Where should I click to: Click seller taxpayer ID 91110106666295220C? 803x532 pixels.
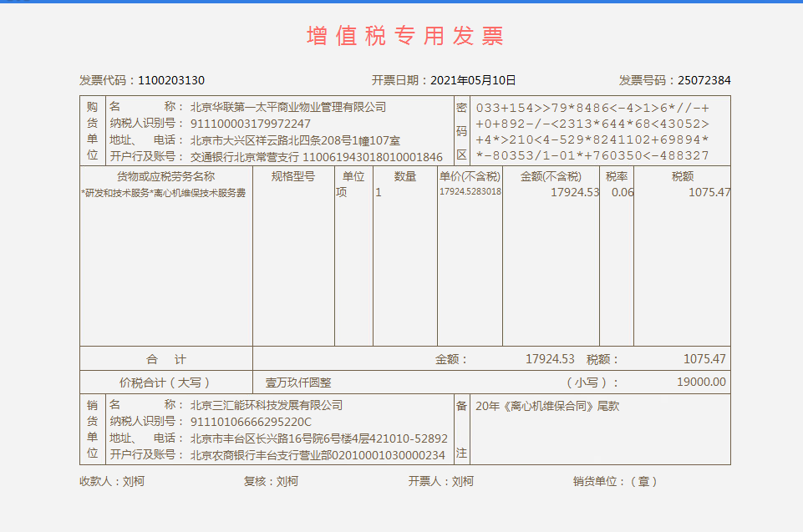pos(251,422)
